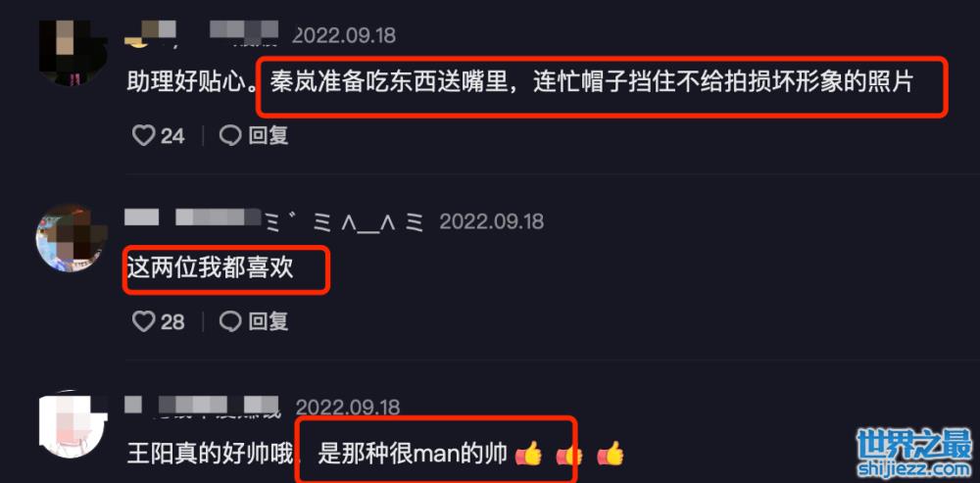
Task: Reply to the 秦岚准备吃东西 comment
Action: point(254,135)
